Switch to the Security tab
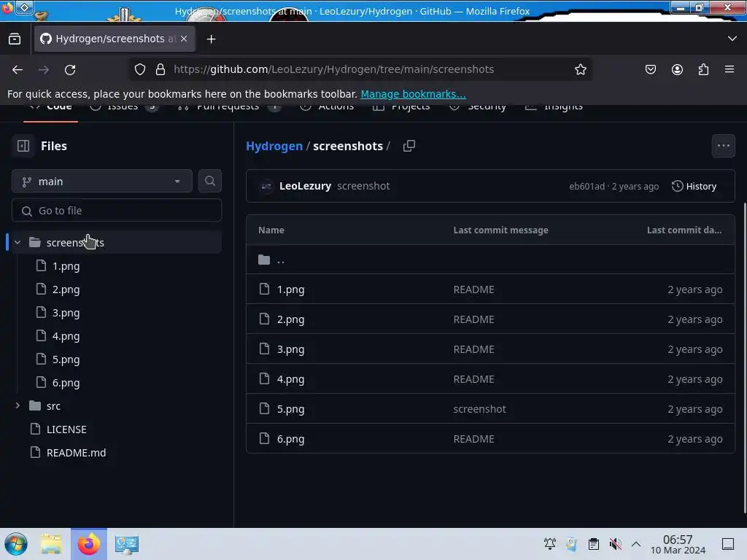 pos(477,108)
